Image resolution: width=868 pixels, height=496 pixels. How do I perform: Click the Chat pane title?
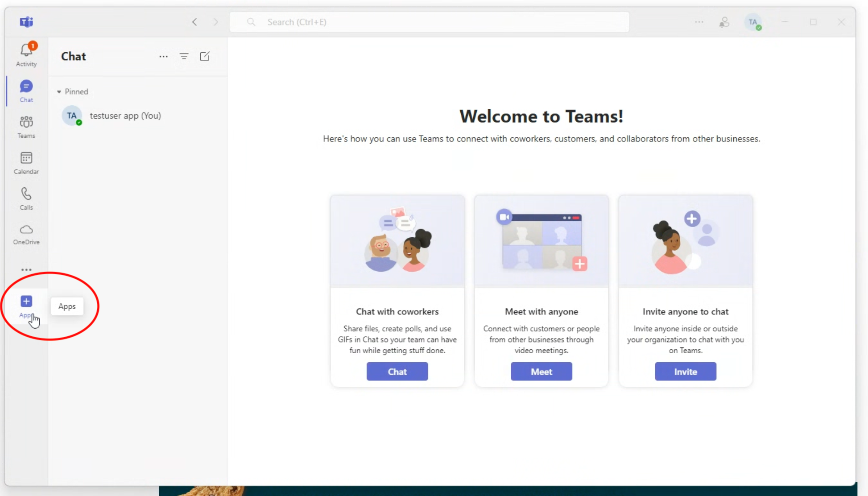(x=74, y=56)
